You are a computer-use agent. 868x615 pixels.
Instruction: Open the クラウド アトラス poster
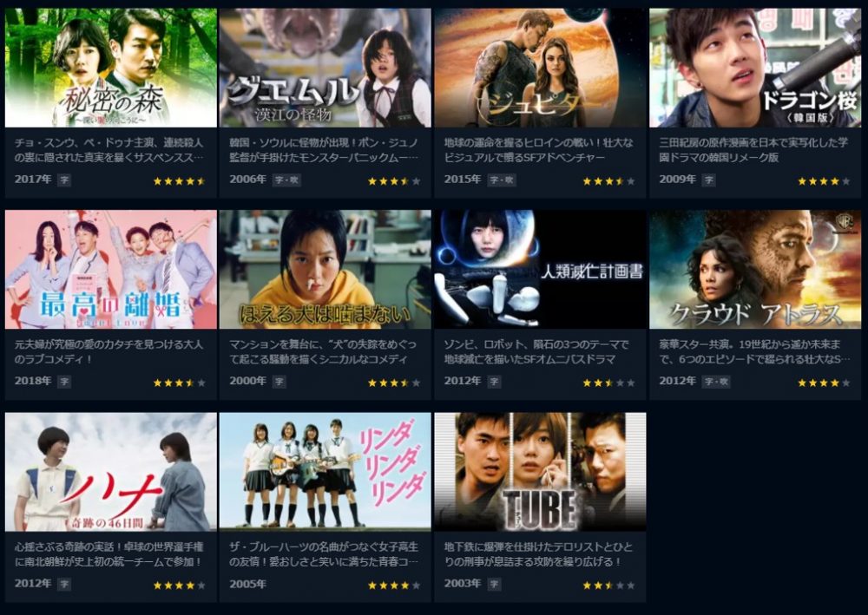(x=755, y=270)
